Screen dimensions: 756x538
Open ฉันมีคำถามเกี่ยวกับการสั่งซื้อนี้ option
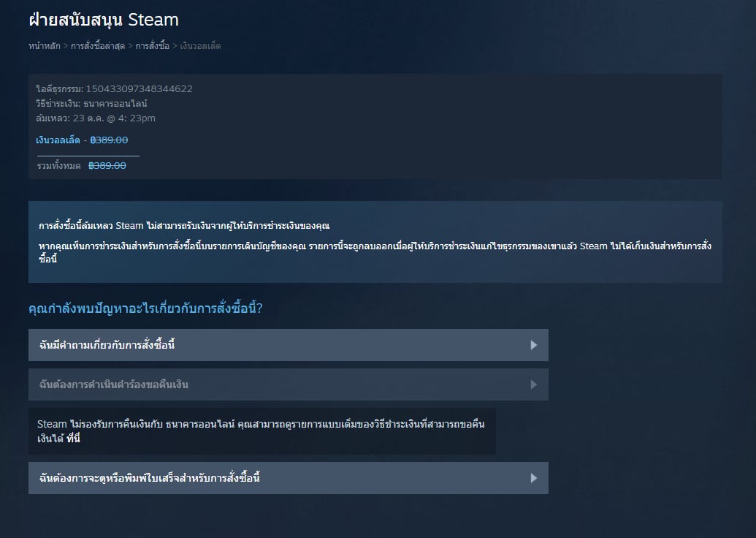coord(289,345)
